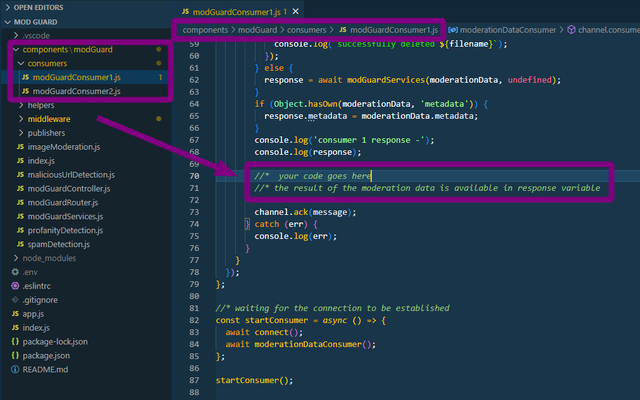640x400 pixels.
Task: Select moderationDataConsumer symbol in breadcrumb
Action: tap(508, 30)
